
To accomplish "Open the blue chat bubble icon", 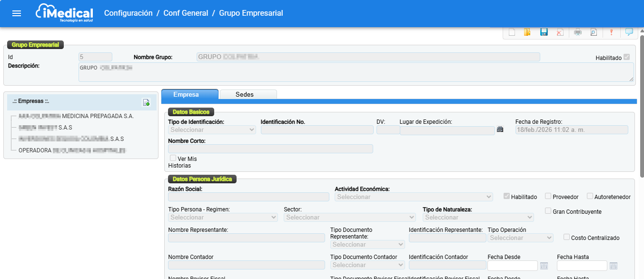I will point(629,32).
